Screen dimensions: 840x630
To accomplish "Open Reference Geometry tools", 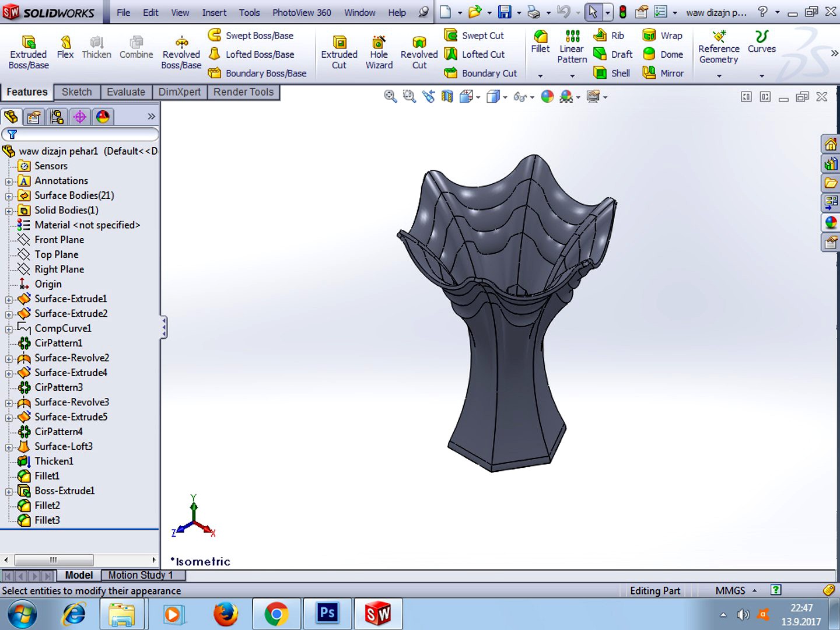I will [719, 47].
